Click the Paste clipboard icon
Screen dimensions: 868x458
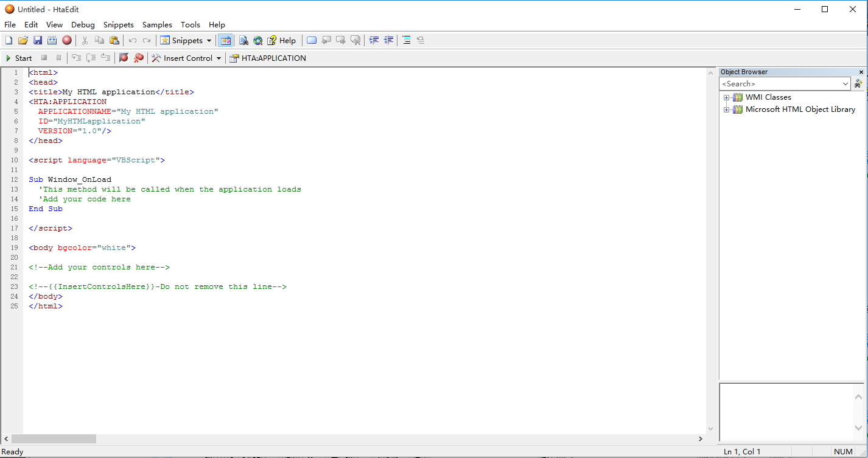coord(114,40)
